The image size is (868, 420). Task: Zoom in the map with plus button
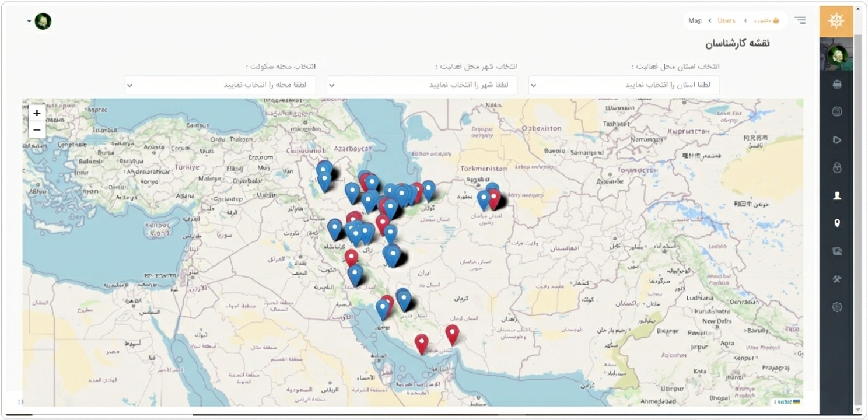37,113
